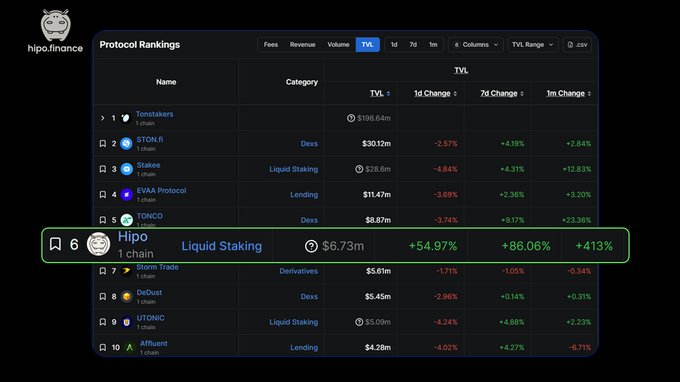The image size is (680, 382).
Task: Select the 1m period tab
Action: 433,45
